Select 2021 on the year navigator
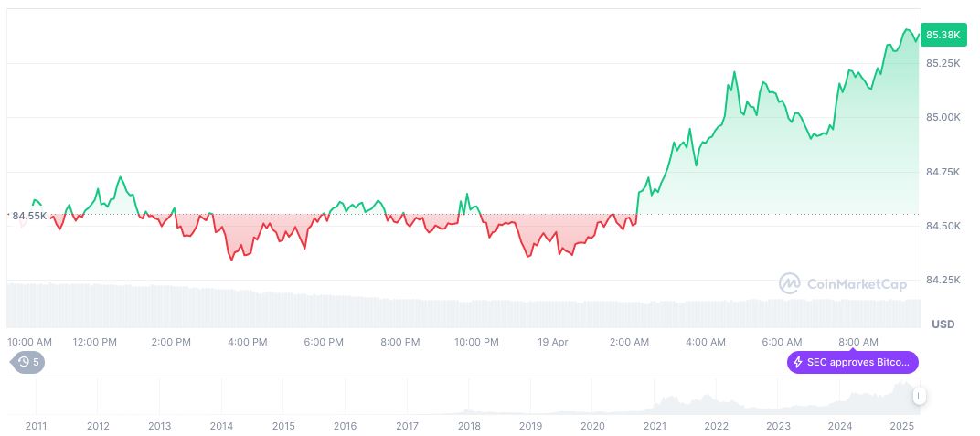This screenshot has width=980, height=436. (655, 426)
